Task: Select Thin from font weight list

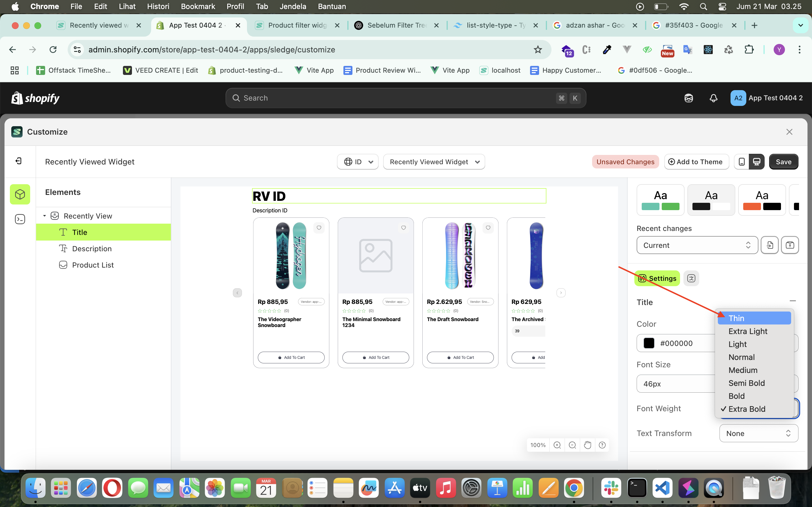Action: (736, 318)
